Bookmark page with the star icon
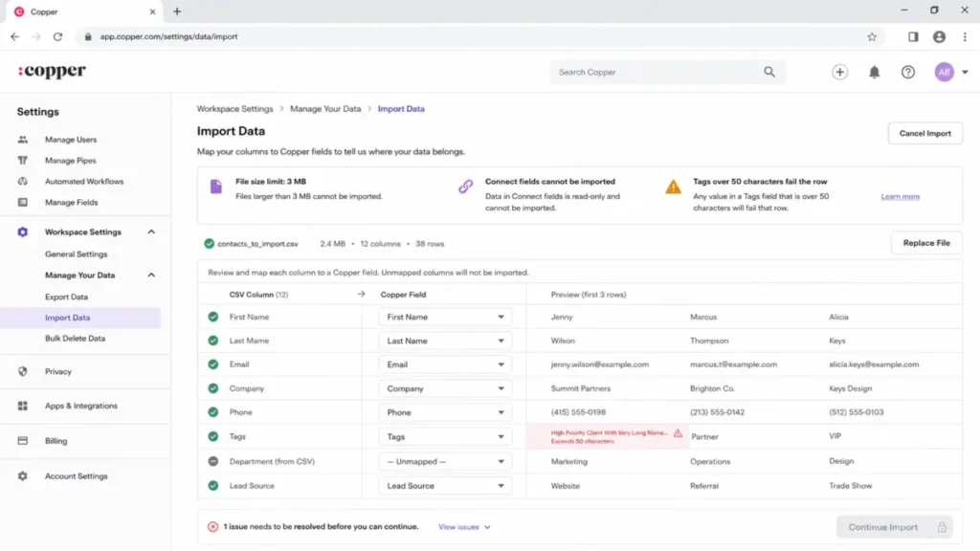The height and width of the screenshot is (551, 980). pyautogui.click(x=872, y=37)
